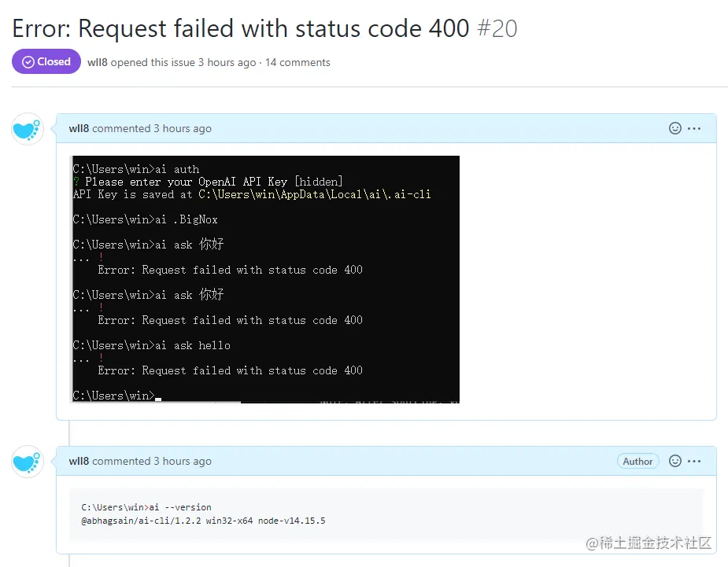This screenshot has height=567, width=728.
Task: Open more options menu on first comment
Action: tap(694, 128)
